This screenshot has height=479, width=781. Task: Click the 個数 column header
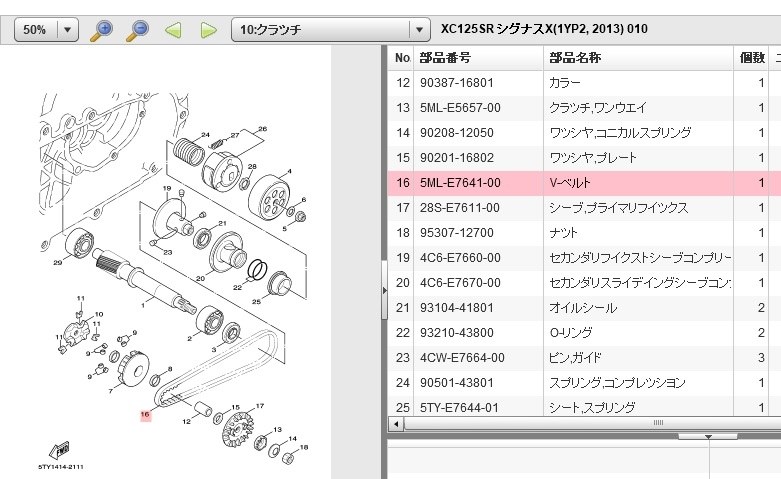pyautogui.click(x=751, y=58)
